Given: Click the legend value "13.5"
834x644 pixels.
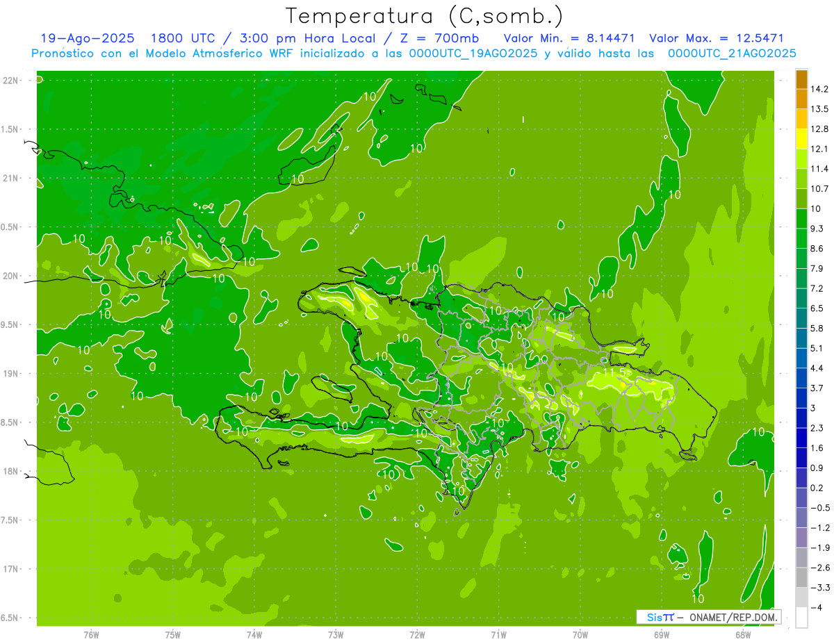Looking at the screenshot, I should coord(819,109).
